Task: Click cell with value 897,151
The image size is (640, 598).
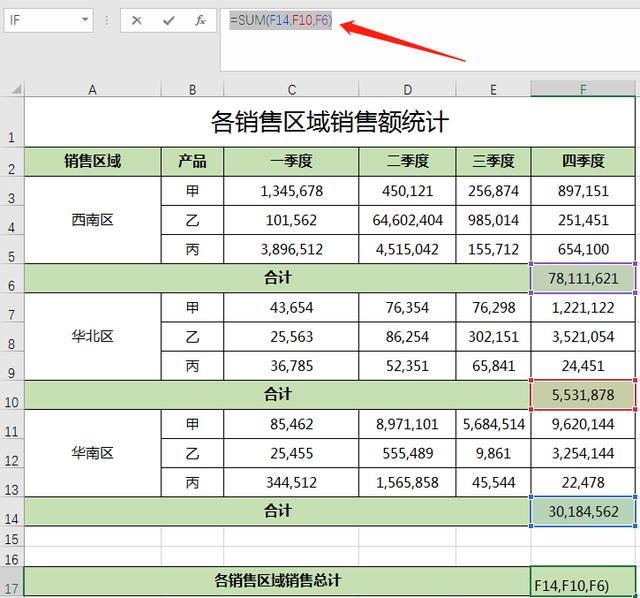Action: [583, 191]
